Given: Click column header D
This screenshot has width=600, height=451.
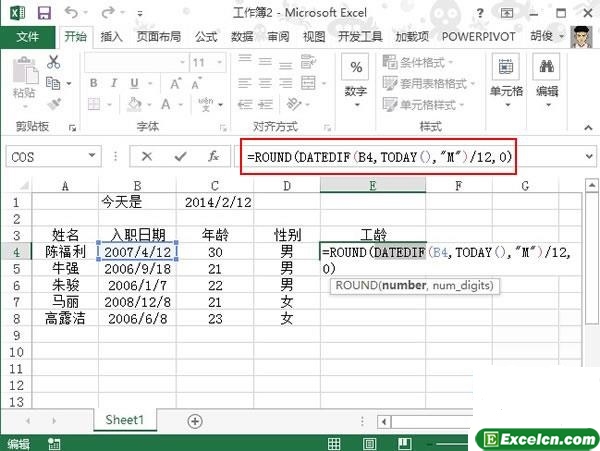Looking at the screenshot, I should tap(286, 185).
